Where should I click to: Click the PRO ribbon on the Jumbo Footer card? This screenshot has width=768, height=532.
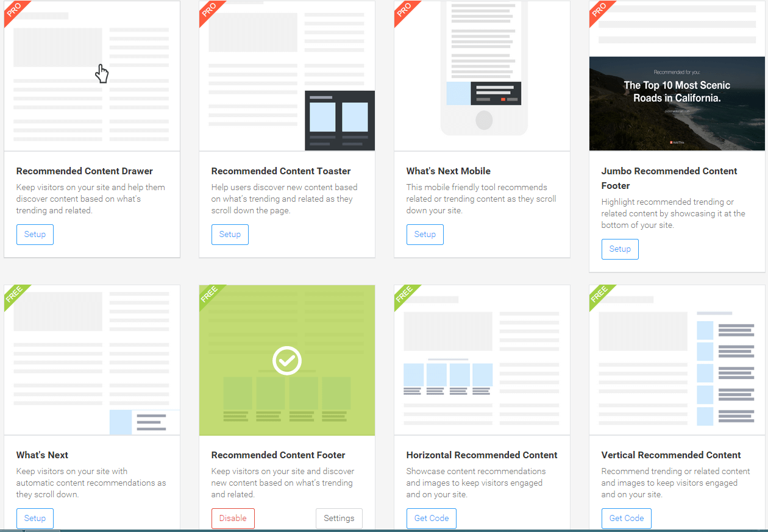pos(599,10)
